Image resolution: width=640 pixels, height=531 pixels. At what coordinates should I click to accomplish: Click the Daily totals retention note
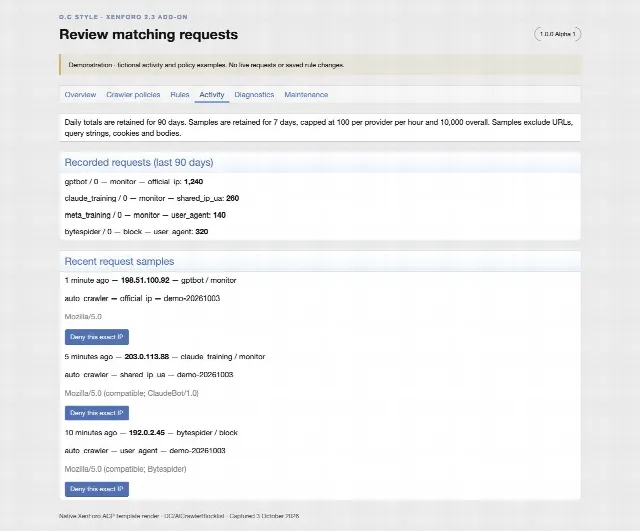point(319,128)
